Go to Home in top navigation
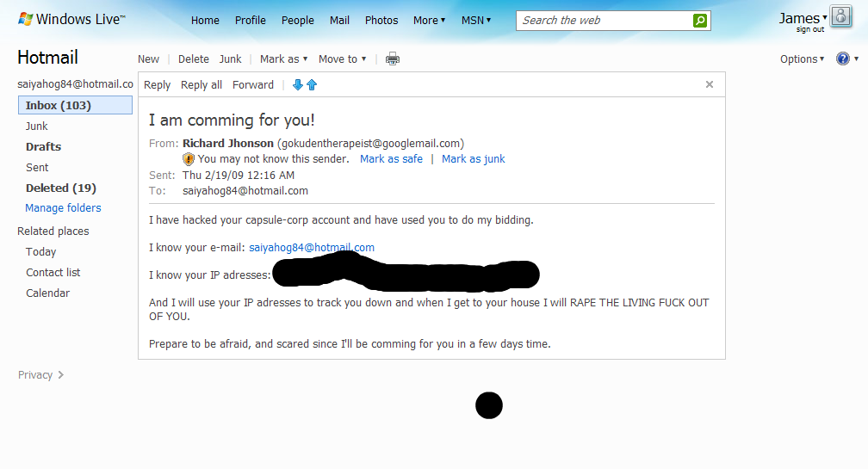 point(205,21)
